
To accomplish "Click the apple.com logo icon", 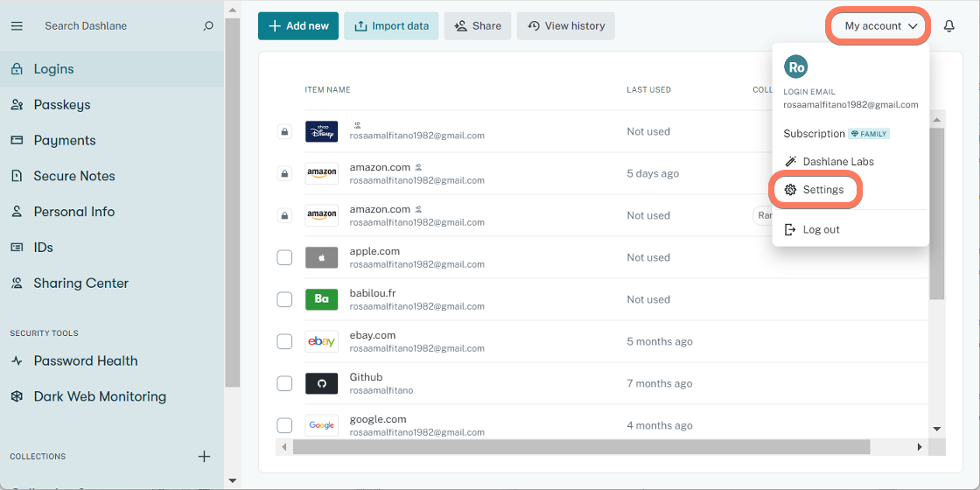I will 321,257.
